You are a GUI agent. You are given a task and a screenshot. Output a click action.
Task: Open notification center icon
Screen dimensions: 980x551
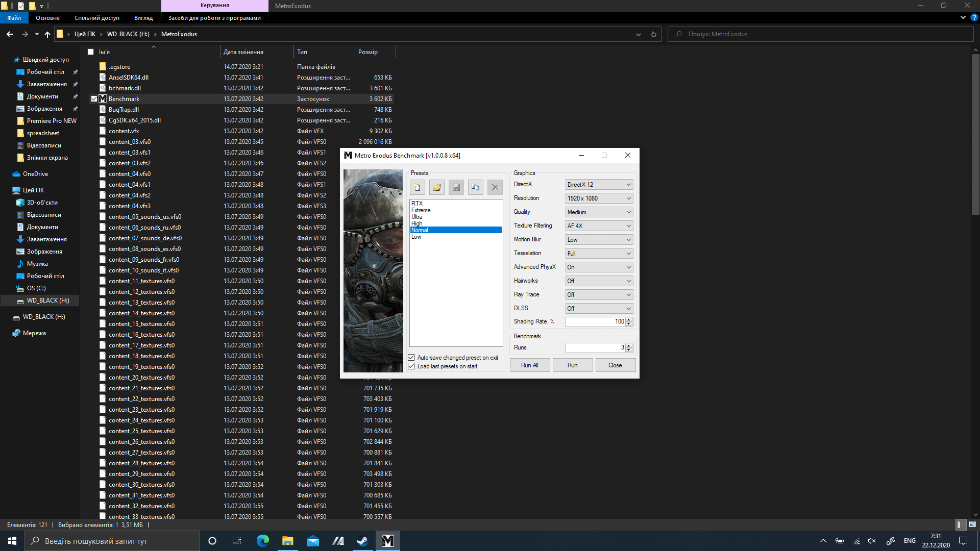pos(963,541)
